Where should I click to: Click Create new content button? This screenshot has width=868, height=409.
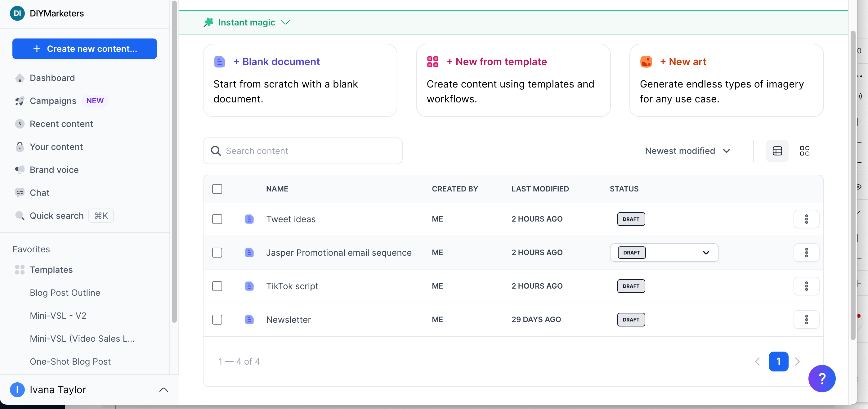(85, 48)
